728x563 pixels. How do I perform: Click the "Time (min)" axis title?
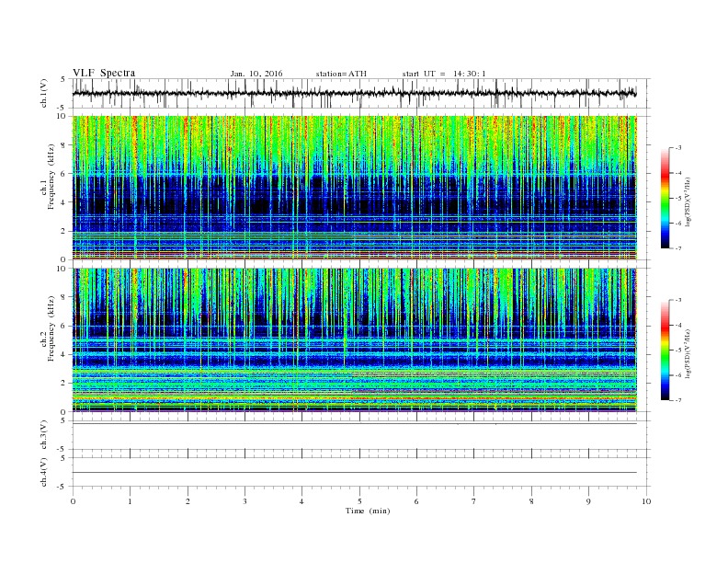click(x=368, y=511)
